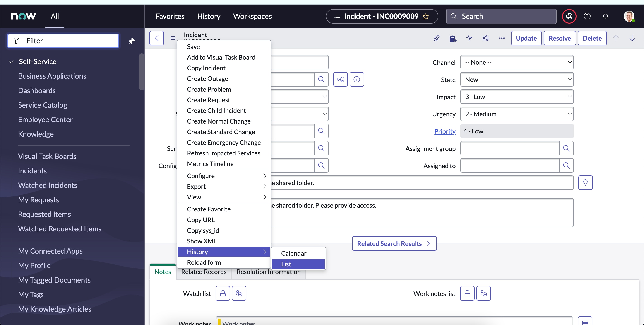The height and width of the screenshot is (325, 644).
Task: Choose List from the History submenu
Action: (298, 264)
